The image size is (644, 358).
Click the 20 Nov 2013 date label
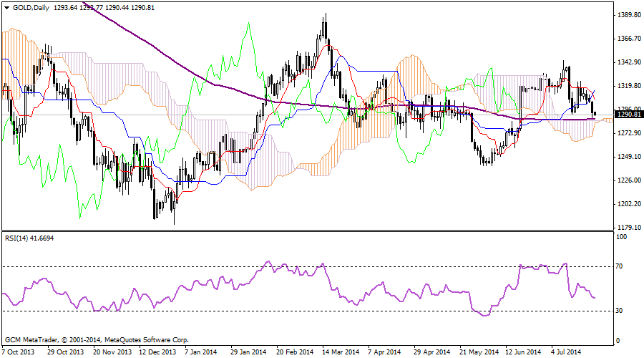(x=112, y=352)
